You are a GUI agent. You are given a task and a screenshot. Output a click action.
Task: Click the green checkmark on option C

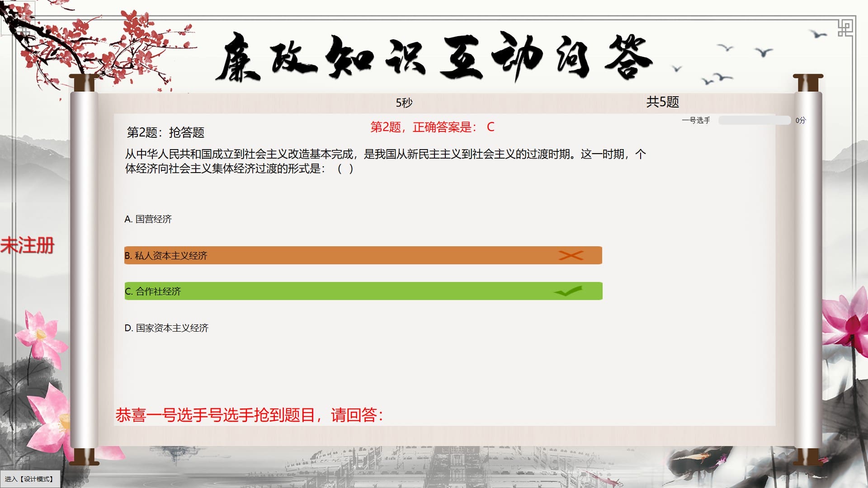[x=568, y=291]
